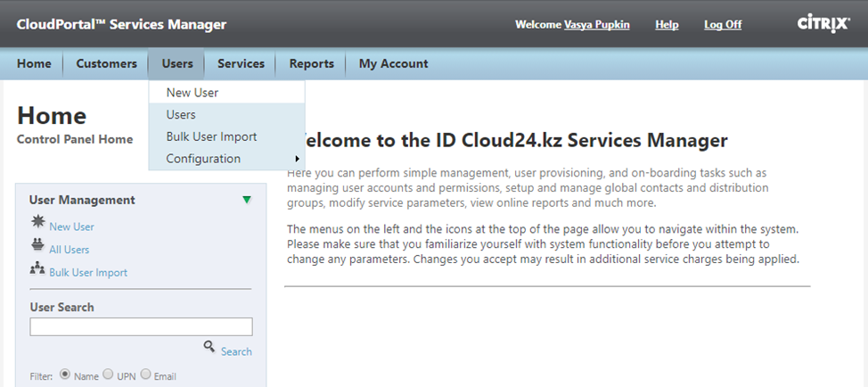Viewport: 868px width, 387px height.
Task: Click the Log Off link
Action: 722,25
